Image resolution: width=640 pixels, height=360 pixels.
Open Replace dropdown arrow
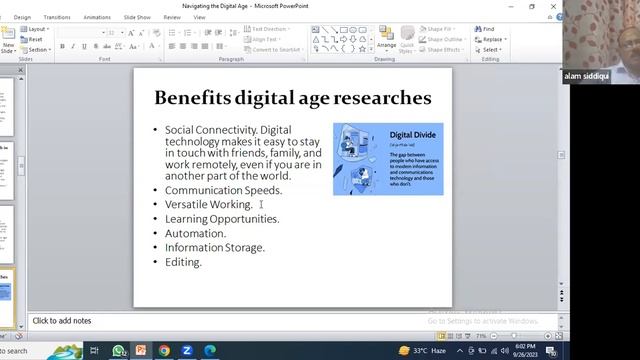[x=506, y=39]
